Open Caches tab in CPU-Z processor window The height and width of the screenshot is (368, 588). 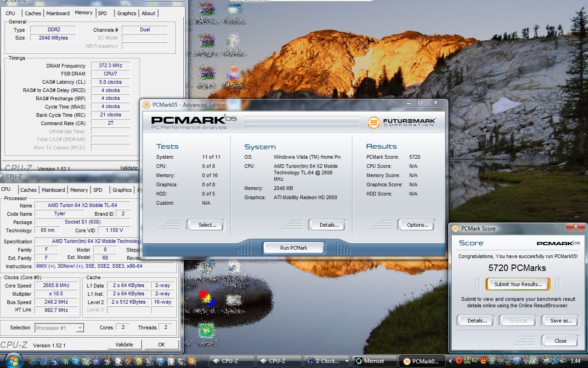[x=28, y=190]
